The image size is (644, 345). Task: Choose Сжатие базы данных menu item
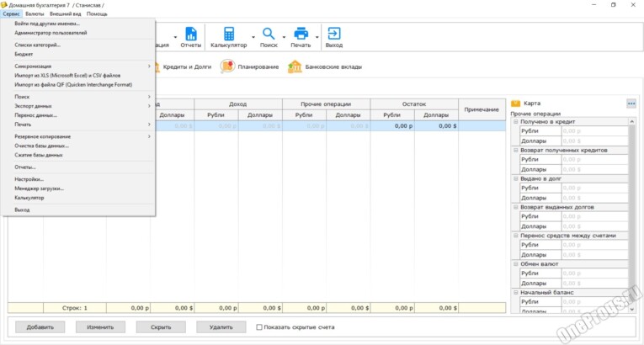[x=78, y=155]
